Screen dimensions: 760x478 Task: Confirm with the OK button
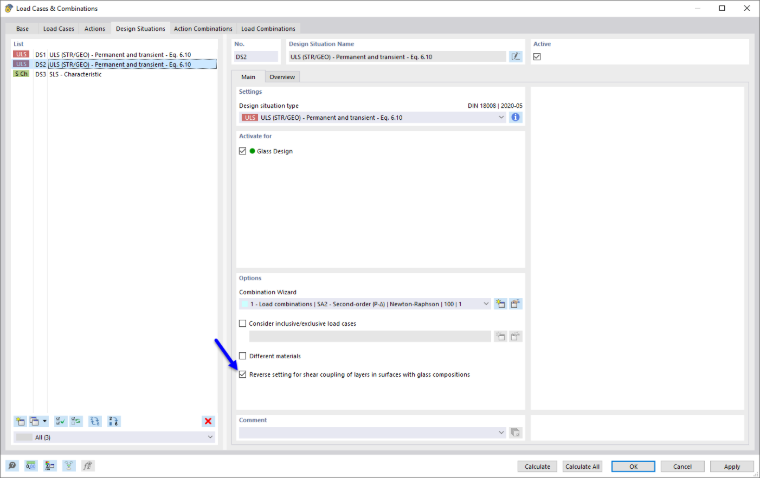(x=633, y=466)
